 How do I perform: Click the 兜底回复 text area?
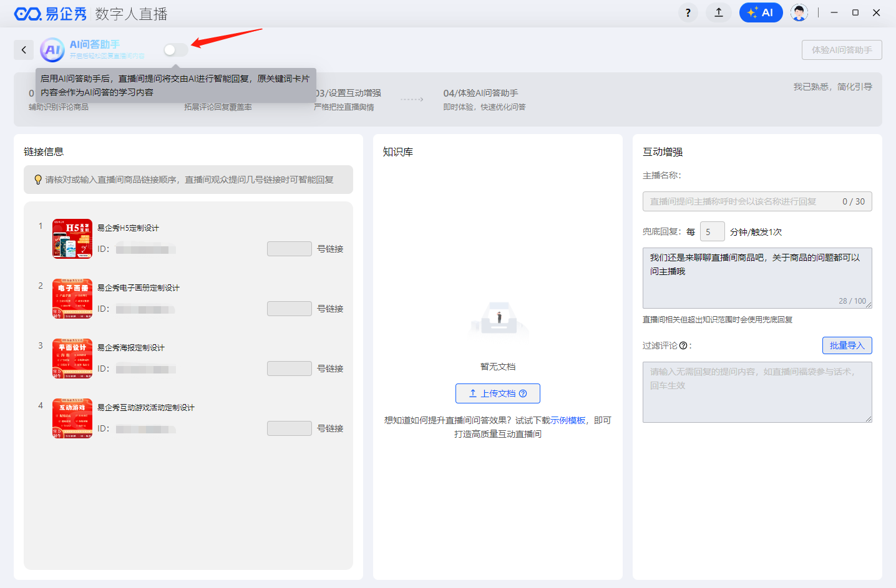click(x=757, y=278)
